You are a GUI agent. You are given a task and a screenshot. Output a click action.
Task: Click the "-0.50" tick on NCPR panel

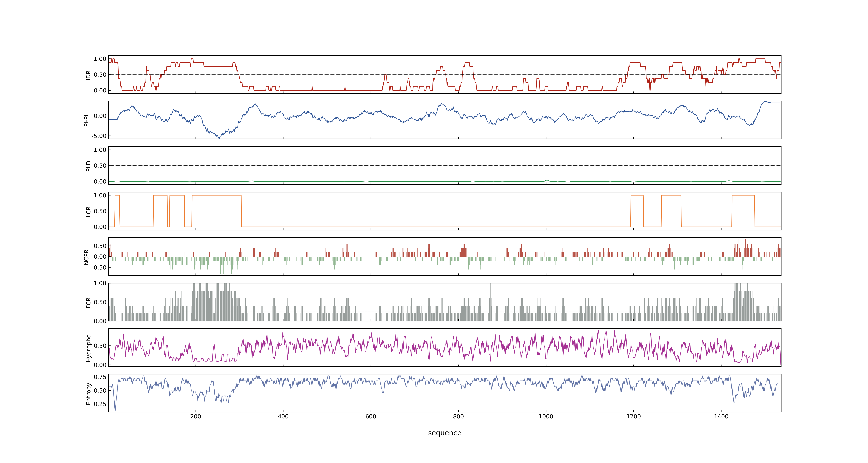[99, 268]
